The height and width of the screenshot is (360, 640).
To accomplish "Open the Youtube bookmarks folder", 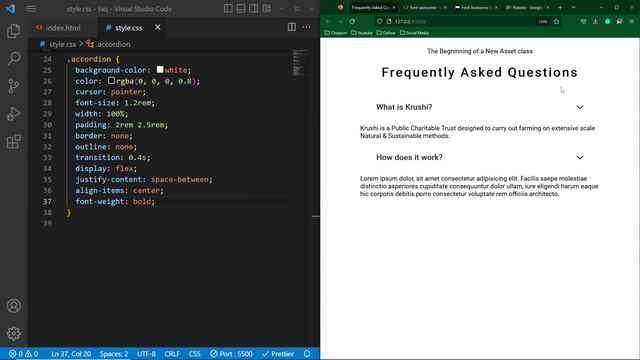I will tap(362, 33).
